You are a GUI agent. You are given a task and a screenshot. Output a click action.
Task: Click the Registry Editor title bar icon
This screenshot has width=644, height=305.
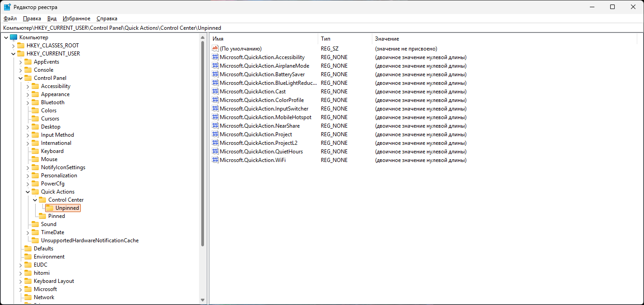click(7, 7)
